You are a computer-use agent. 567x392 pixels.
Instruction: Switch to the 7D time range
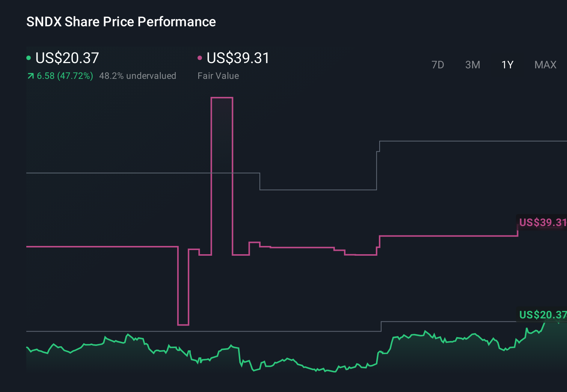(x=438, y=65)
